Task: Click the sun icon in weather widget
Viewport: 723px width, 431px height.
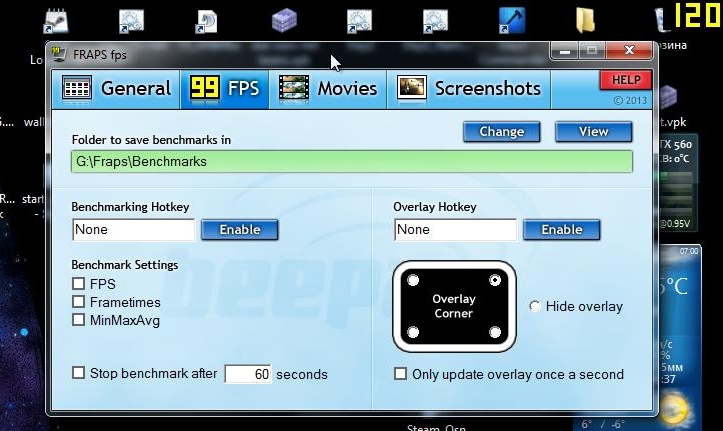Action: point(674,408)
